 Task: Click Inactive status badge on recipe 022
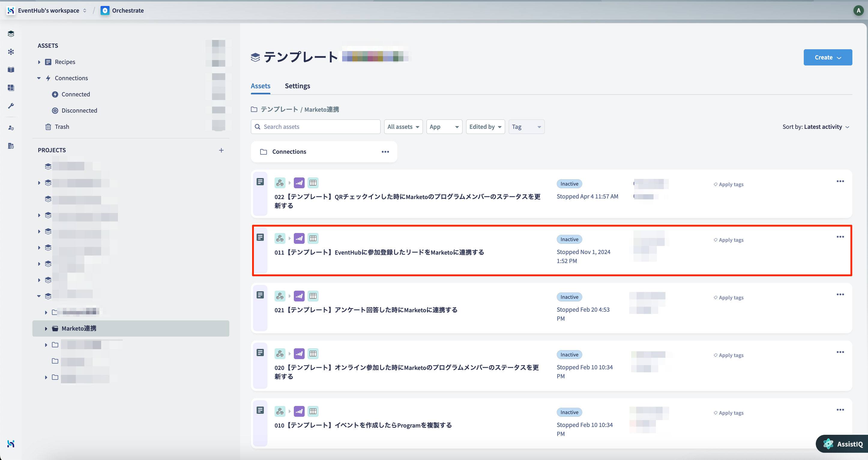point(569,184)
